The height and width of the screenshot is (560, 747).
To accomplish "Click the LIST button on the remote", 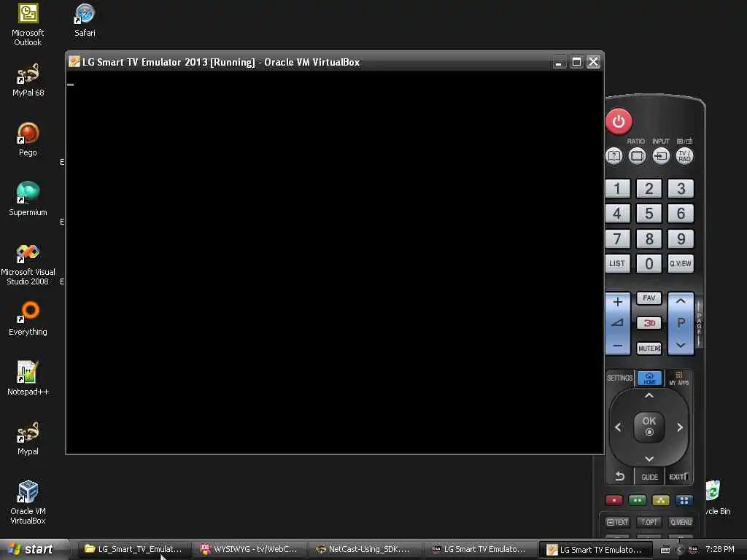I will click(x=617, y=263).
